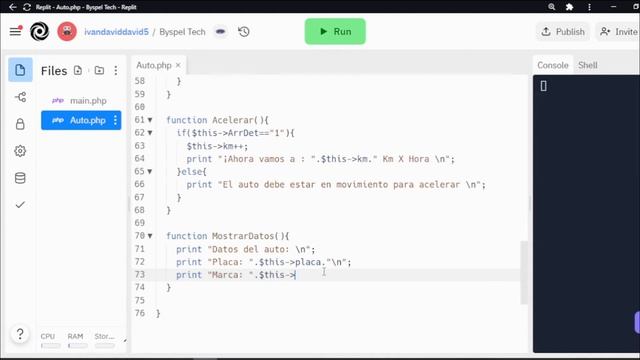This screenshot has width=640, height=360.
Task: Click the browser back arrow
Action: click(13, 7)
